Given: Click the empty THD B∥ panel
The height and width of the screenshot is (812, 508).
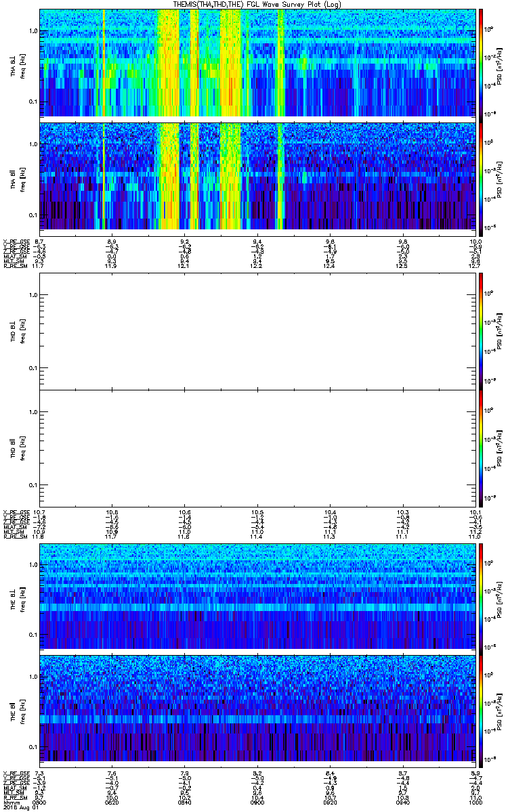Looking at the screenshot, I should tap(257, 448).
